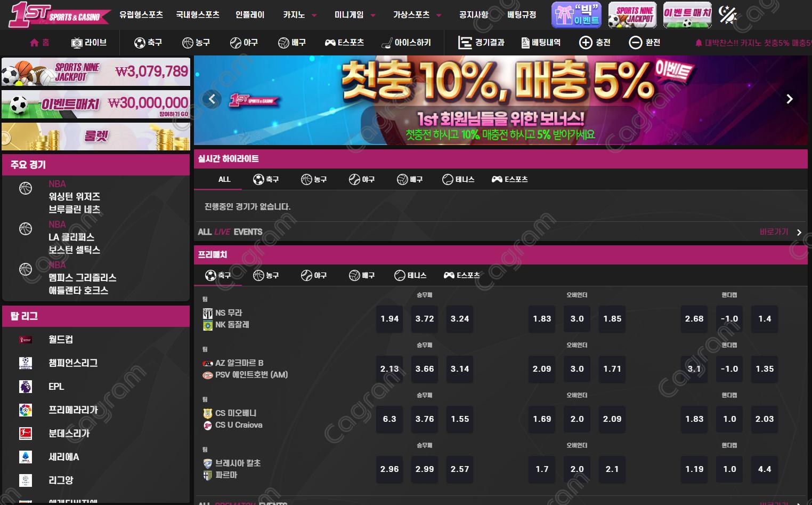The width and height of the screenshot is (812, 505).
Task: Toggle the dark mode moon icon
Action: click(x=727, y=14)
